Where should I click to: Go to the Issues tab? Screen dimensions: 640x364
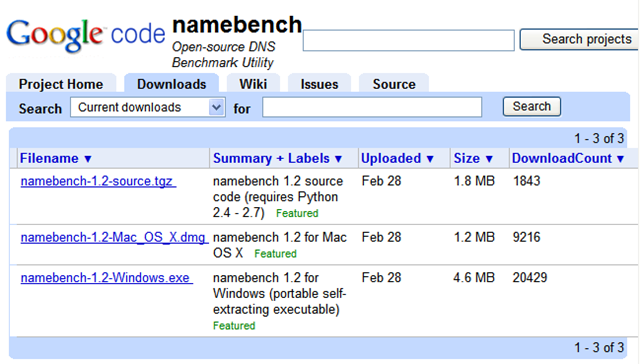[319, 84]
